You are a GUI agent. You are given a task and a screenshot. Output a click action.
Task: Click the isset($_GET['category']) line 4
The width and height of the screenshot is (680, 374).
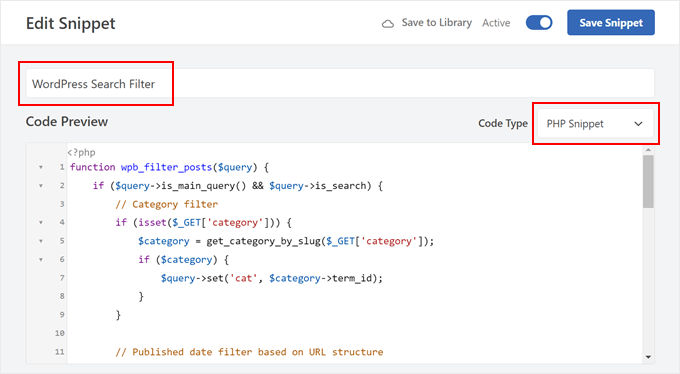203,223
